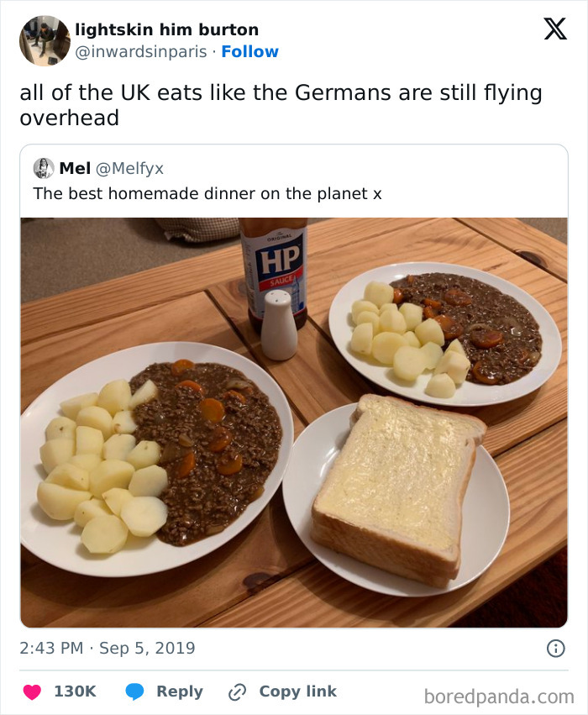Unlike the post by clicking the heart
Viewport: 588px width, 715px height.
point(30,691)
